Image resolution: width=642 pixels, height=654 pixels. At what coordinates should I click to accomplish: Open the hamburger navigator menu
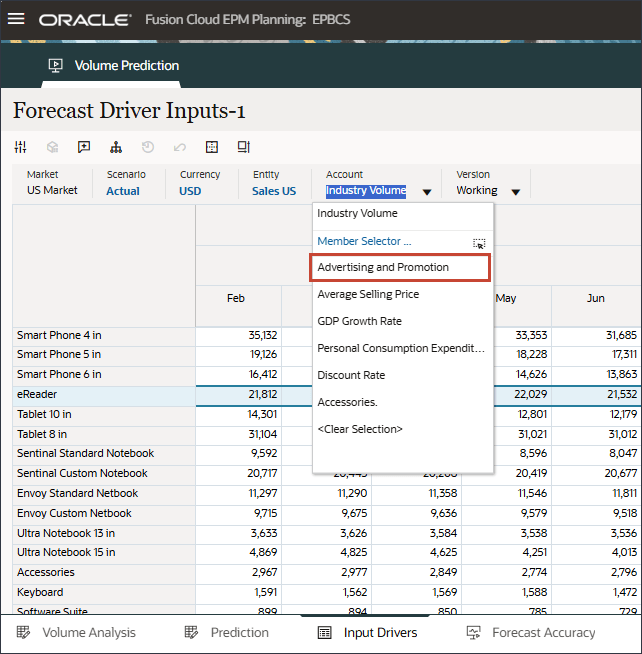click(x=16, y=19)
